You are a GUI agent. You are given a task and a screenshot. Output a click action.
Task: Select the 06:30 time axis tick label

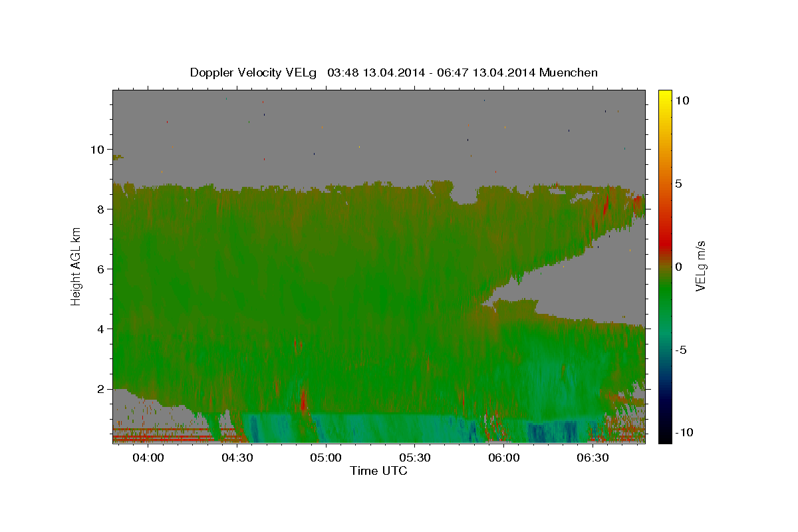click(593, 458)
